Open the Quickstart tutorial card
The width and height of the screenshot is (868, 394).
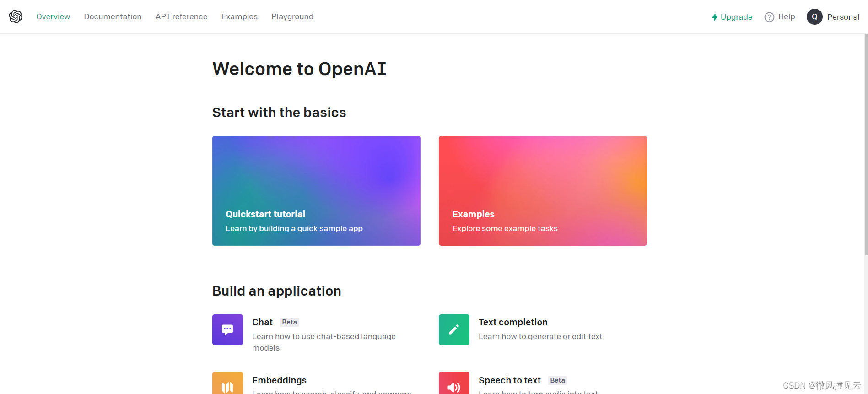(316, 191)
